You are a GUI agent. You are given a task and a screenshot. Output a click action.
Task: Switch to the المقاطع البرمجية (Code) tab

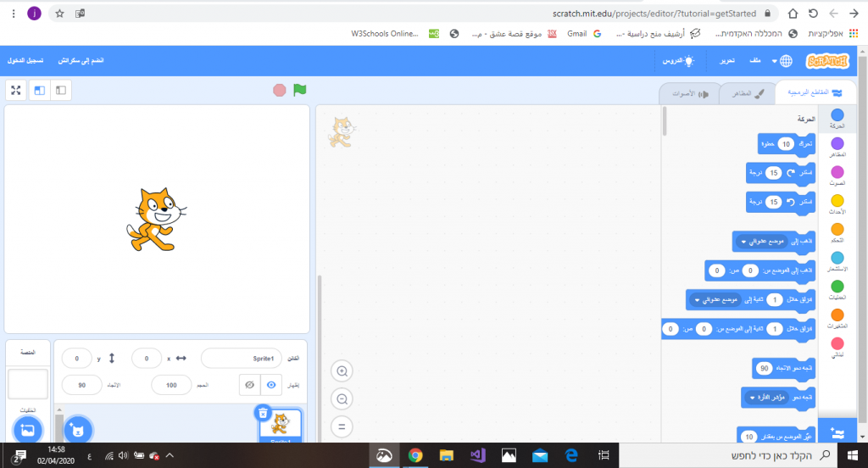click(815, 92)
